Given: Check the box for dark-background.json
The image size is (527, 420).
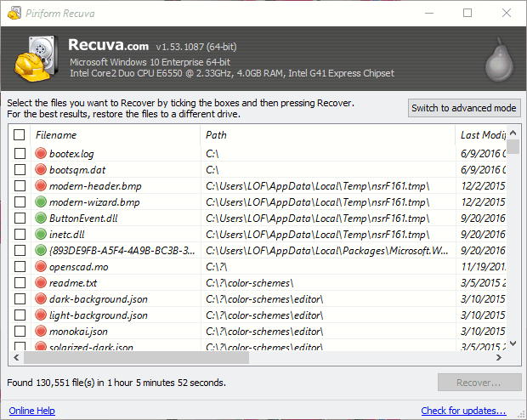Looking at the screenshot, I should pyautogui.click(x=20, y=298).
